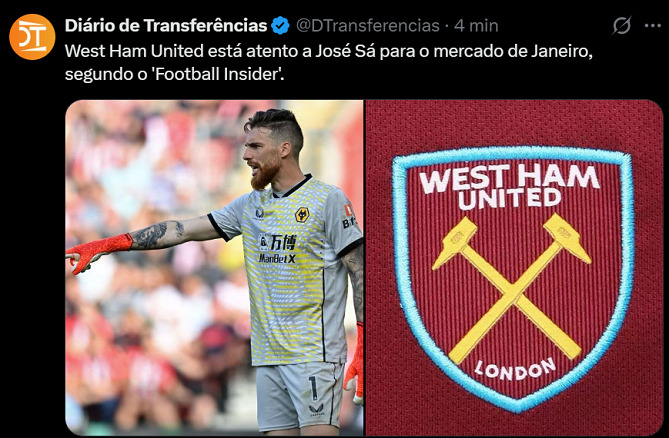Click the crossed hammers on the crest
This screenshot has height=438, width=669.
pos(512,288)
